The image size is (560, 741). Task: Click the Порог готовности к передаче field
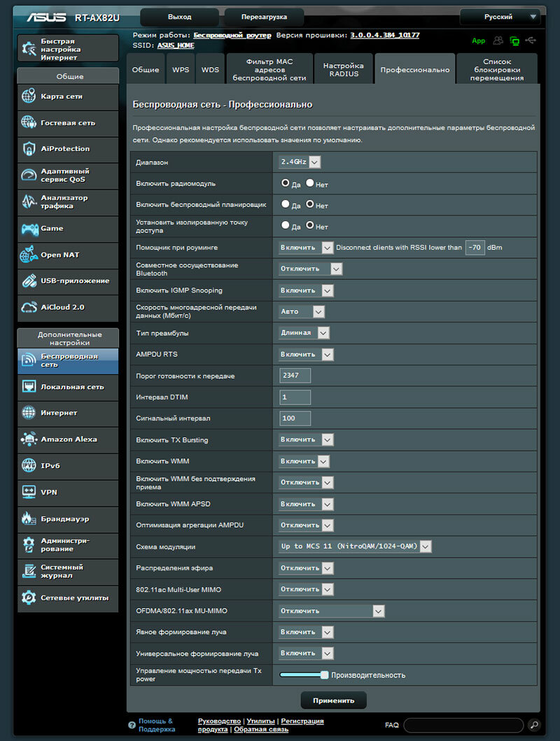295,376
